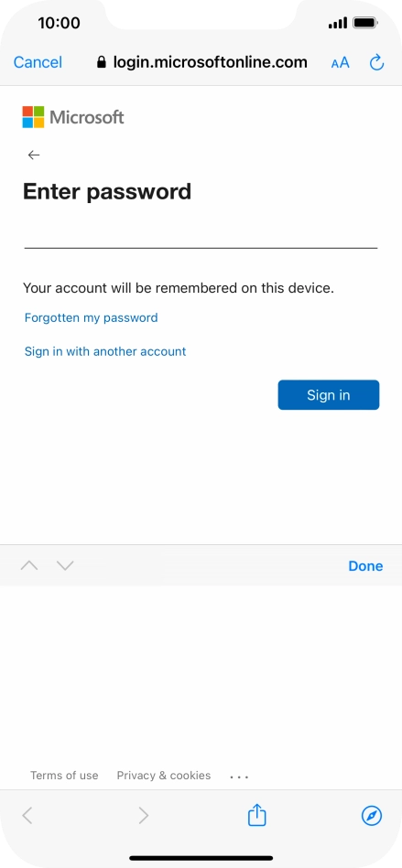Choose Sign in with another account

click(105, 351)
